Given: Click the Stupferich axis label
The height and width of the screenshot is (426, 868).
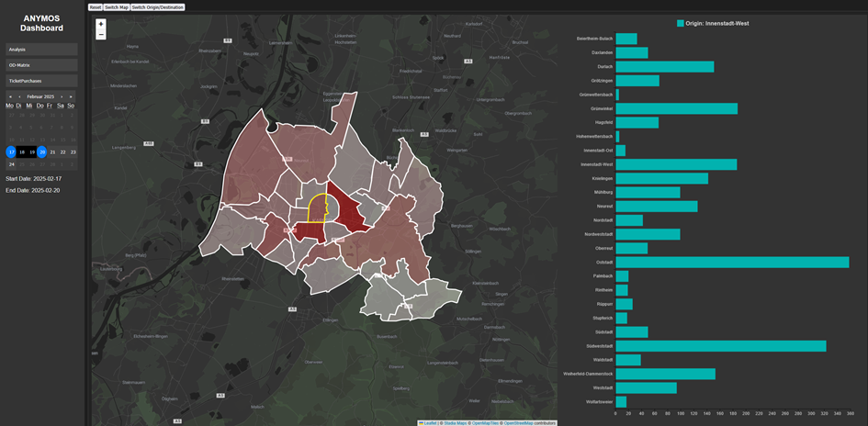Looking at the screenshot, I should [x=602, y=318].
